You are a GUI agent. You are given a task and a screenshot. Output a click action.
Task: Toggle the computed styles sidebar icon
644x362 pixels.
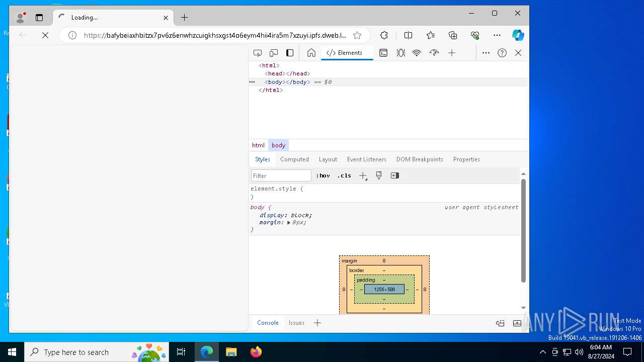point(395,175)
